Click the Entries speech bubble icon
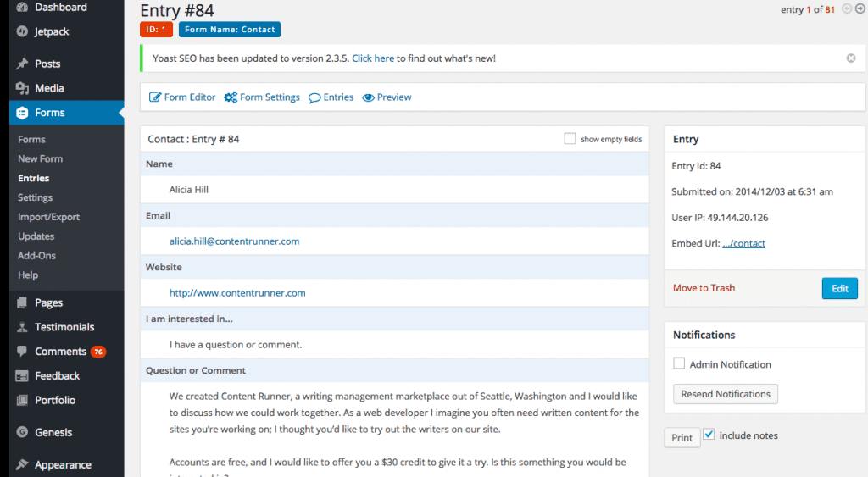 314,98
